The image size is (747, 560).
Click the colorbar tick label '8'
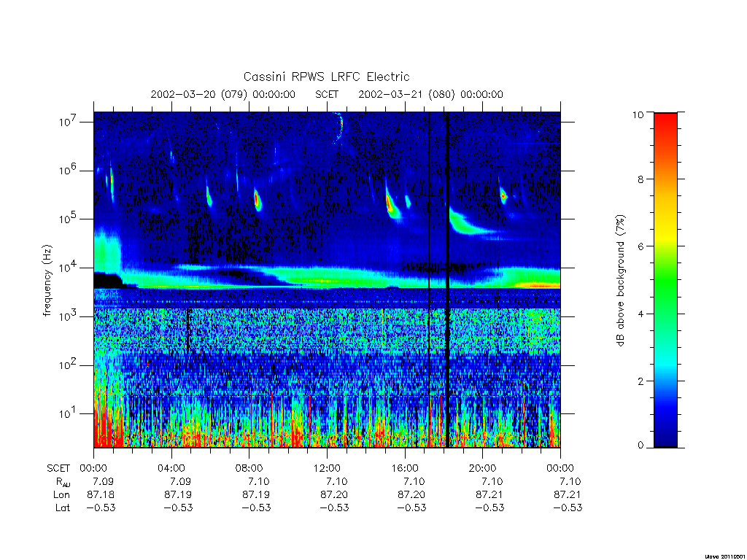click(x=640, y=179)
